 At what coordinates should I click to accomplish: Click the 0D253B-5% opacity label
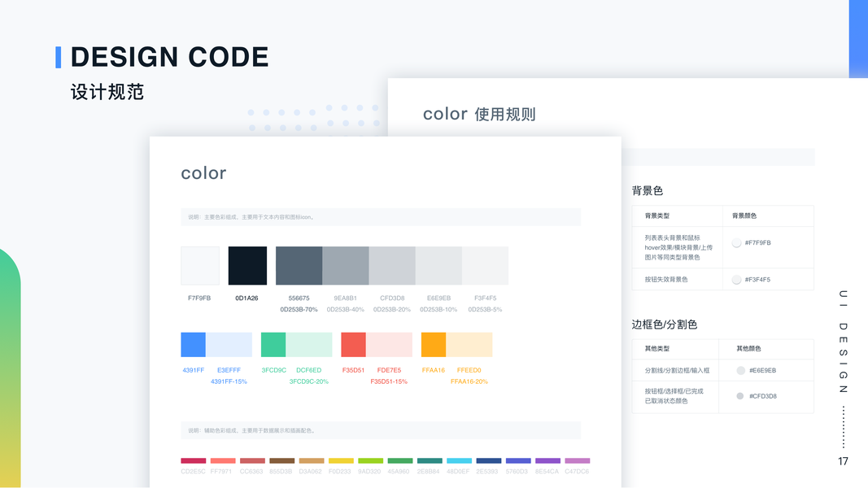click(485, 309)
